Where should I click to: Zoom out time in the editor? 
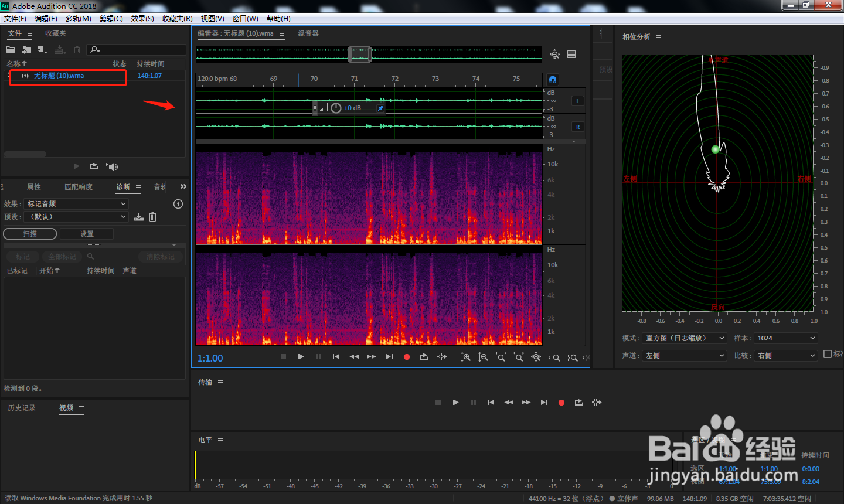(x=518, y=357)
